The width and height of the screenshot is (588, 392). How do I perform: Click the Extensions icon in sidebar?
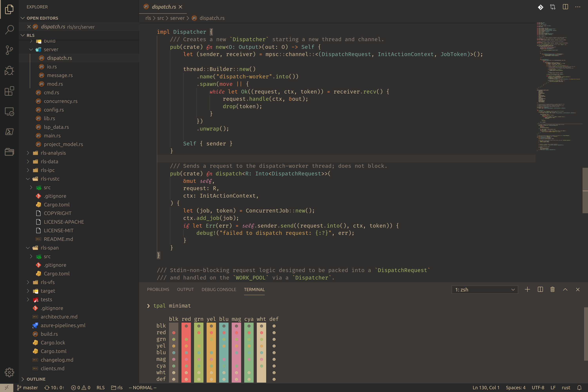pyautogui.click(x=10, y=92)
